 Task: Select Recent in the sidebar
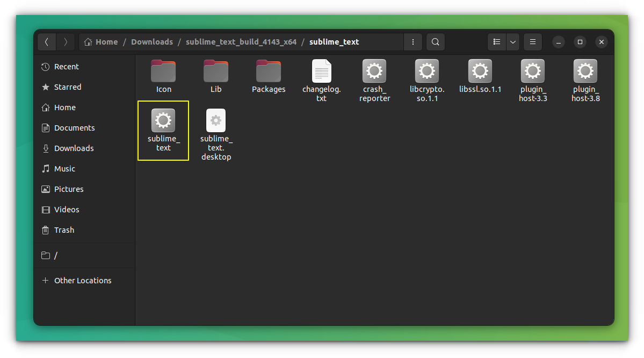tap(85, 67)
